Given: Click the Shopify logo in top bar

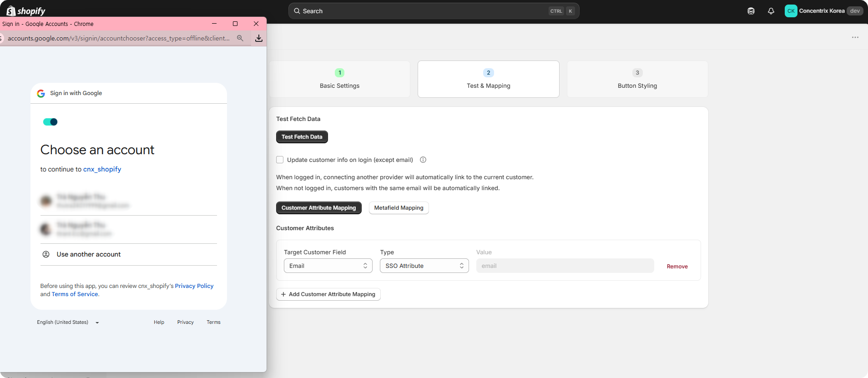Looking at the screenshot, I should pos(26,11).
